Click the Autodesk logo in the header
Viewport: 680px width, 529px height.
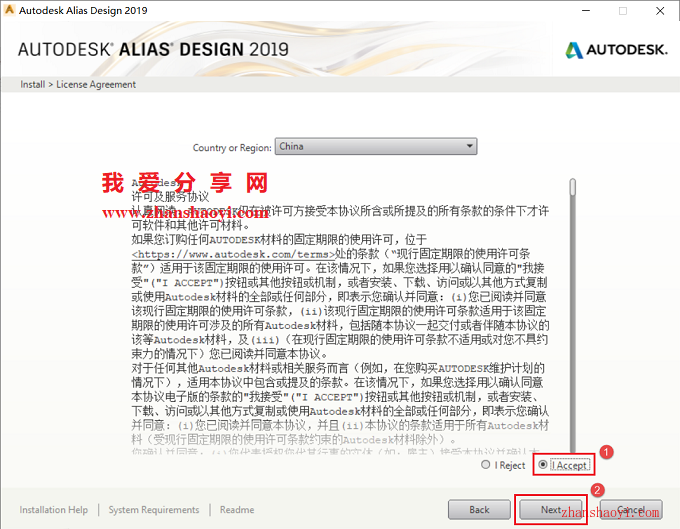[616, 50]
